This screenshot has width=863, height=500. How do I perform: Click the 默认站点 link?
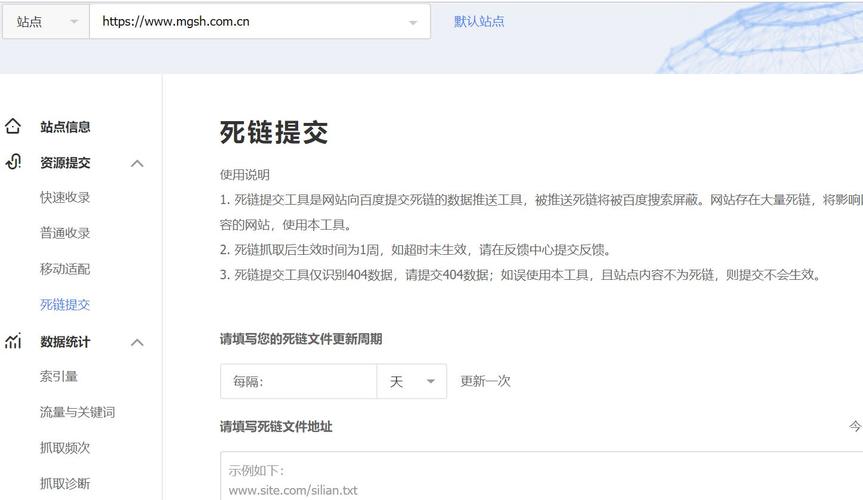point(479,21)
